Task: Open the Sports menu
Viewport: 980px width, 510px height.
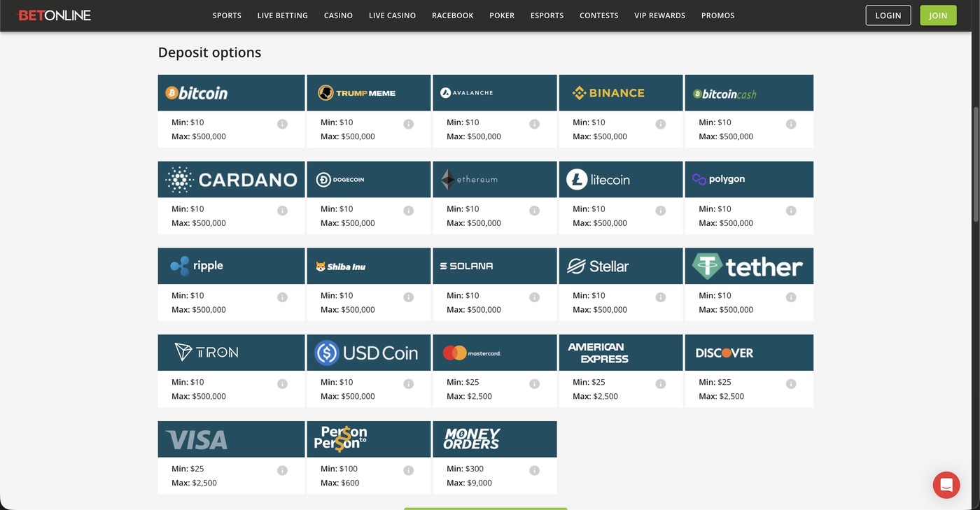Action: [x=227, y=15]
